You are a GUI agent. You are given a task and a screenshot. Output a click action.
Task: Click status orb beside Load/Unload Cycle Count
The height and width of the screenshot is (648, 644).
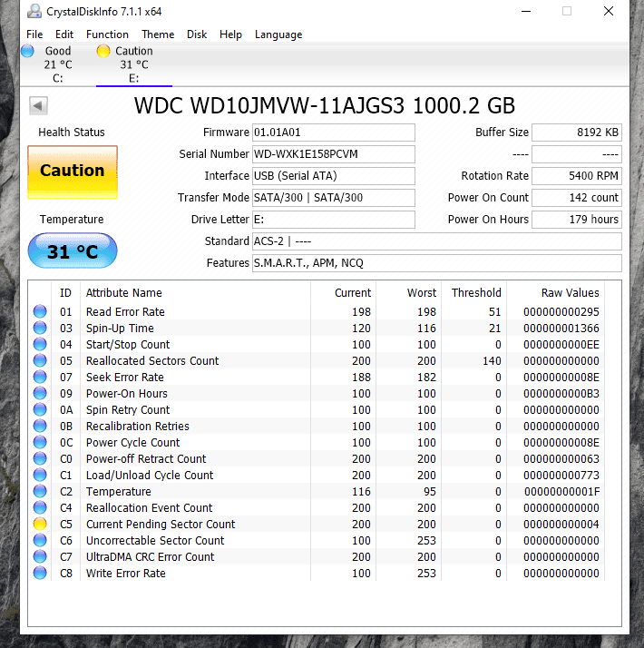pyautogui.click(x=40, y=475)
